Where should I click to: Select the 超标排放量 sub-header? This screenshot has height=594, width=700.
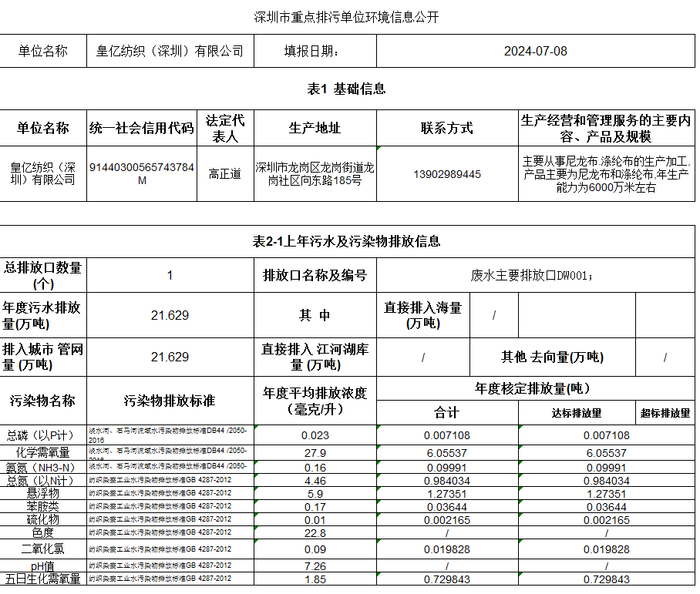[665, 413]
